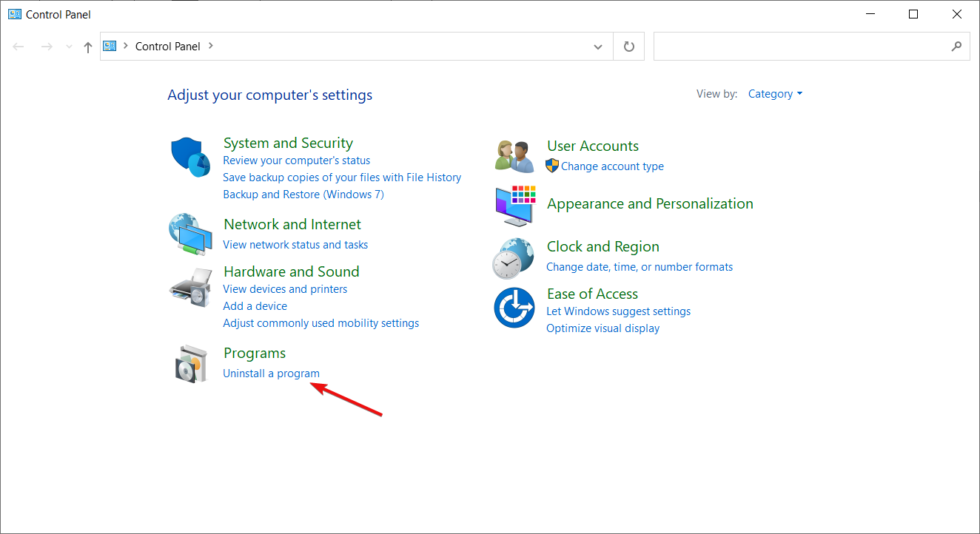Click the chevron after Control Panel in breadcrumb
This screenshot has width=980, height=534.
click(x=211, y=46)
